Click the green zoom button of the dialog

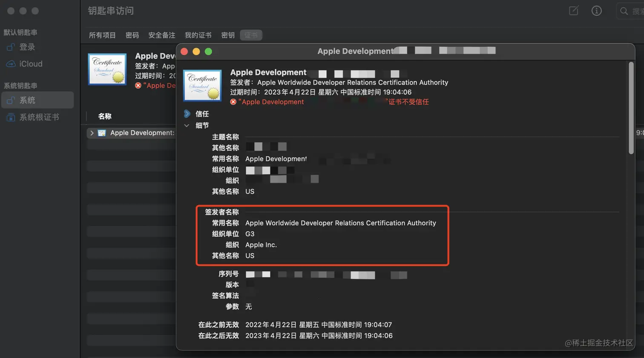tap(208, 52)
